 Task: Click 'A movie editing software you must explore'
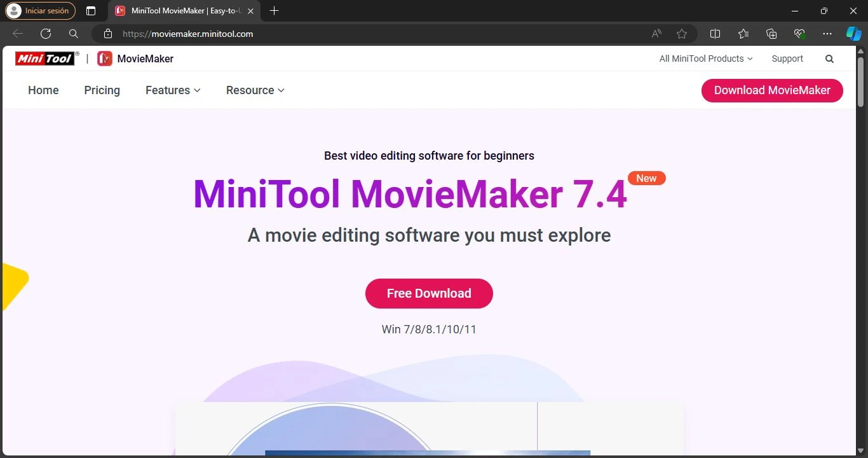point(429,235)
